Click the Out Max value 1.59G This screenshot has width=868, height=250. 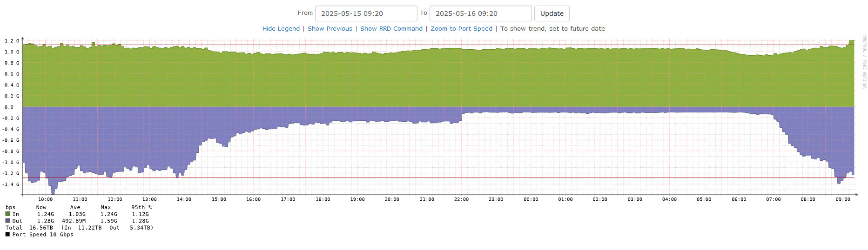[x=109, y=221]
